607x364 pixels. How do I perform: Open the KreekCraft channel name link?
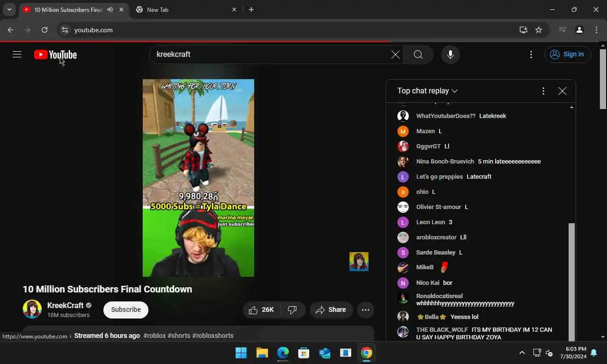coord(65,306)
